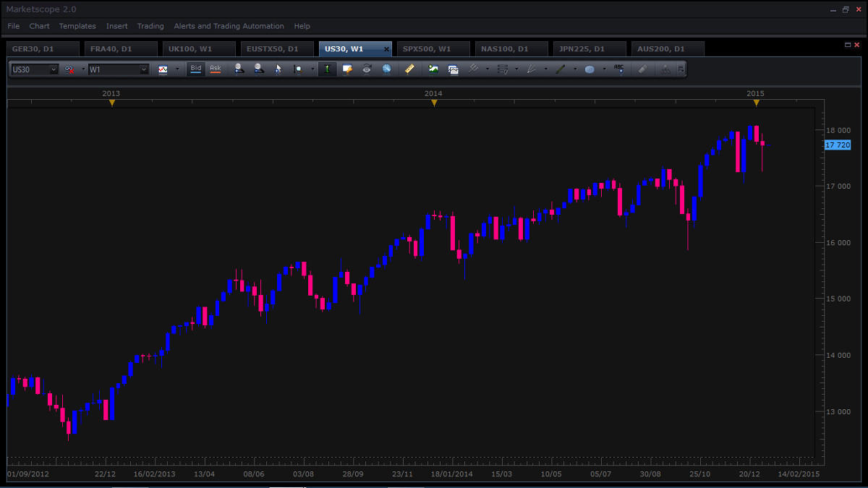
Task: Expand the chart type dropdown arrow
Action: pyautogui.click(x=177, y=69)
